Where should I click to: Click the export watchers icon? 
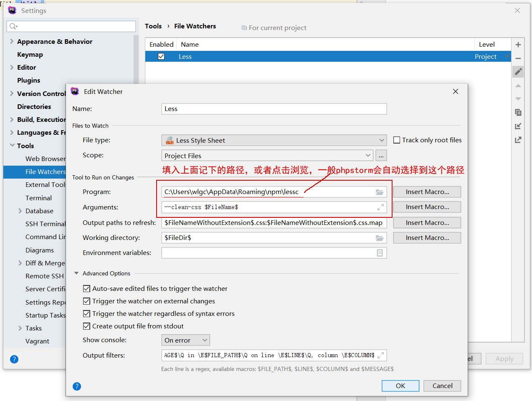coord(518,140)
